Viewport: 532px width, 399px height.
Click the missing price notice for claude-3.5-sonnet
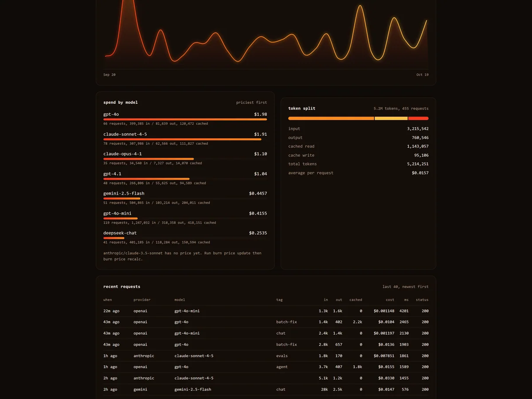[x=183, y=256]
